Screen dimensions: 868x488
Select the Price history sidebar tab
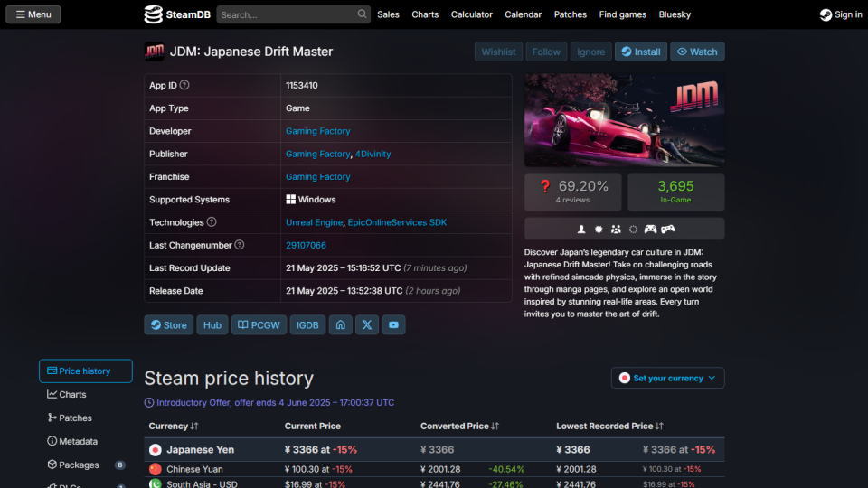tap(86, 371)
